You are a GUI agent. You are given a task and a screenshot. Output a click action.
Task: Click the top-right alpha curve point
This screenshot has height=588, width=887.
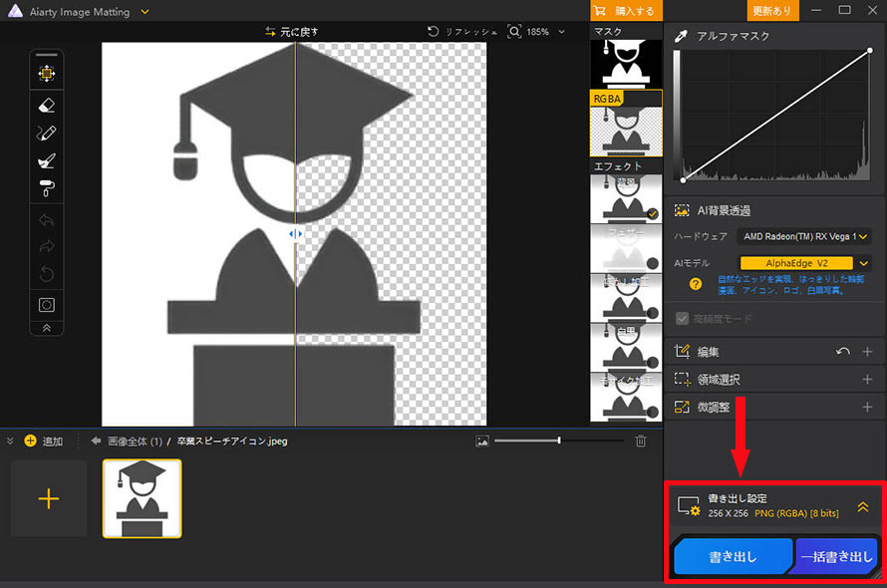point(869,51)
